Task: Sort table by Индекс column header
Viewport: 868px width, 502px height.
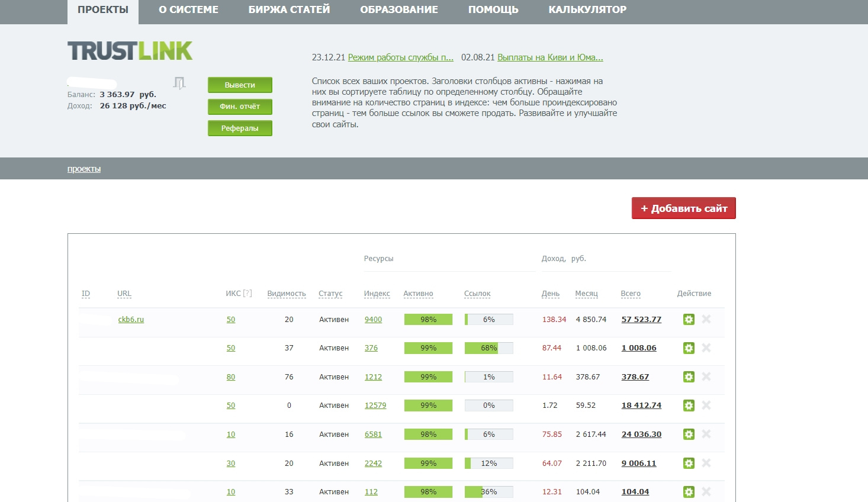Action: (377, 294)
